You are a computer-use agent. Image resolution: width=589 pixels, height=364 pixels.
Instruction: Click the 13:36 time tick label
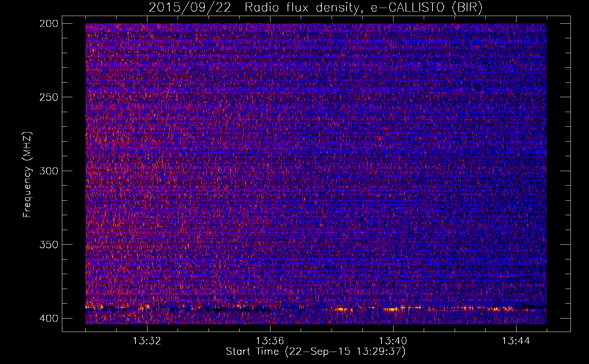click(x=270, y=341)
